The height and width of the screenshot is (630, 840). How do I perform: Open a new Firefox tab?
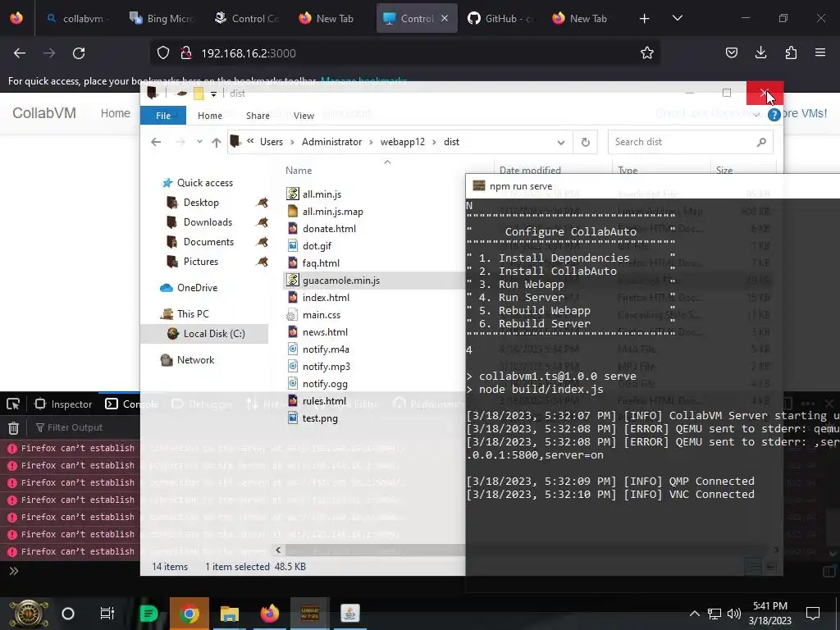click(x=644, y=19)
